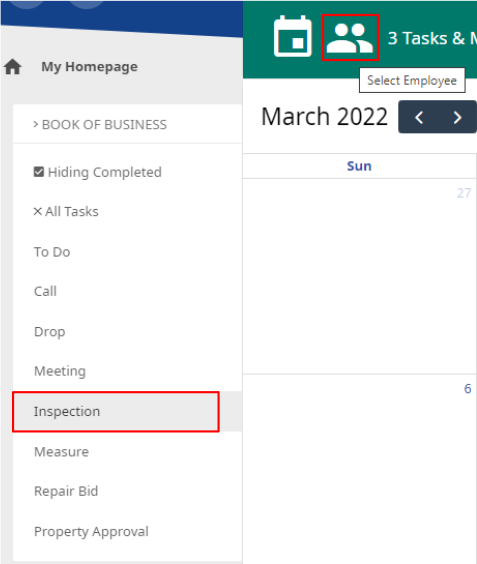Click the home icon beside My Homepage

click(13, 67)
